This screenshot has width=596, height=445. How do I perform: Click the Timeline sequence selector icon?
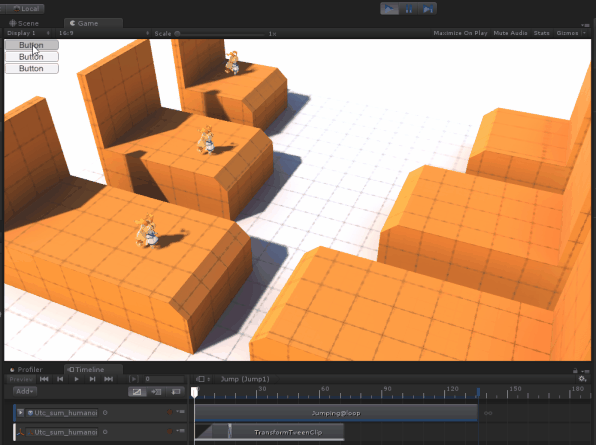point(203,379)
